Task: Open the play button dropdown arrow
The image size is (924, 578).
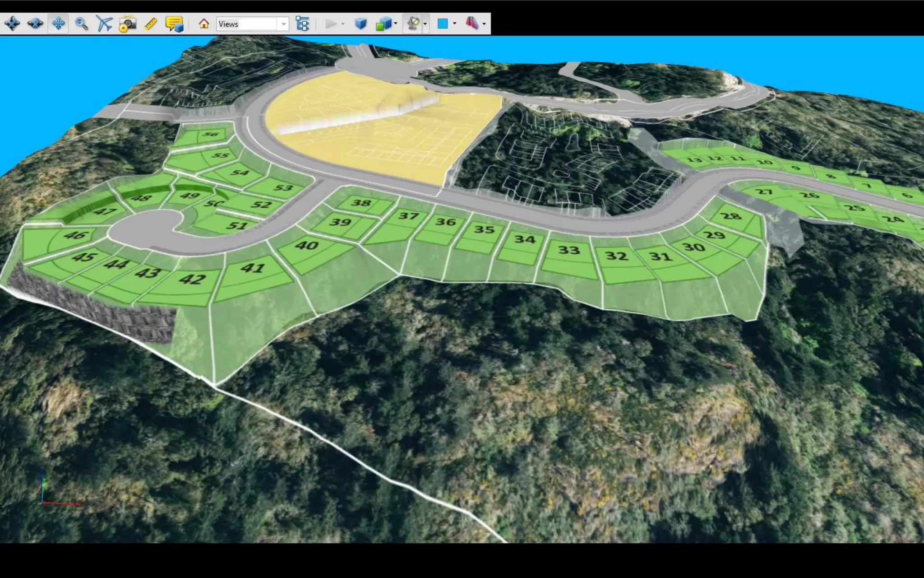Action: pyautogui.click(x=343, y=23)
